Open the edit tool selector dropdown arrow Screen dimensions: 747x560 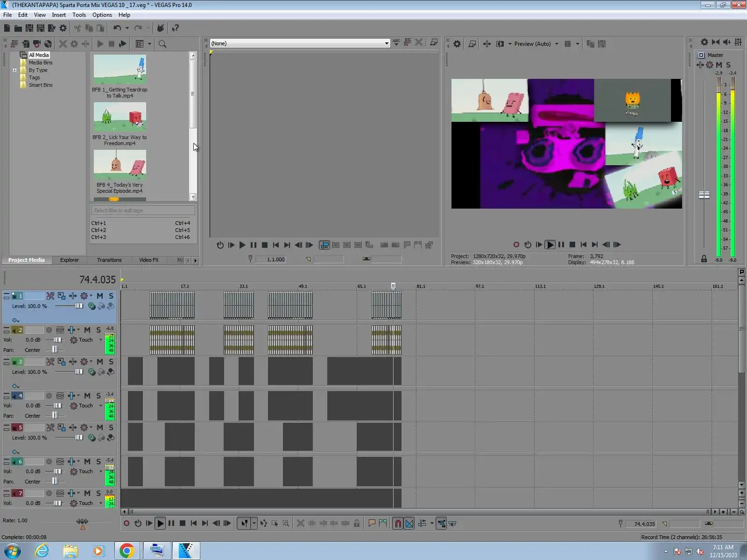click(x=254, y=524)
